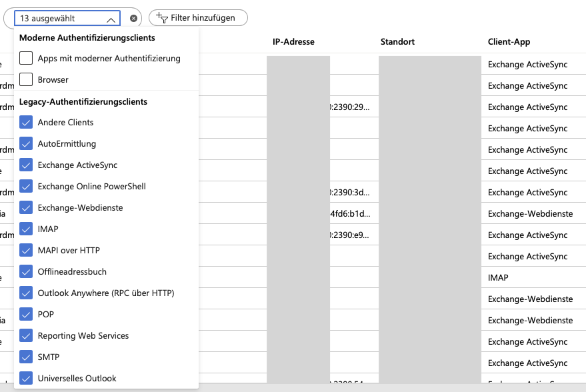Disable the SMTP filter entry
The height and width of the screenshot is (392, 586).
coord(25,357)
